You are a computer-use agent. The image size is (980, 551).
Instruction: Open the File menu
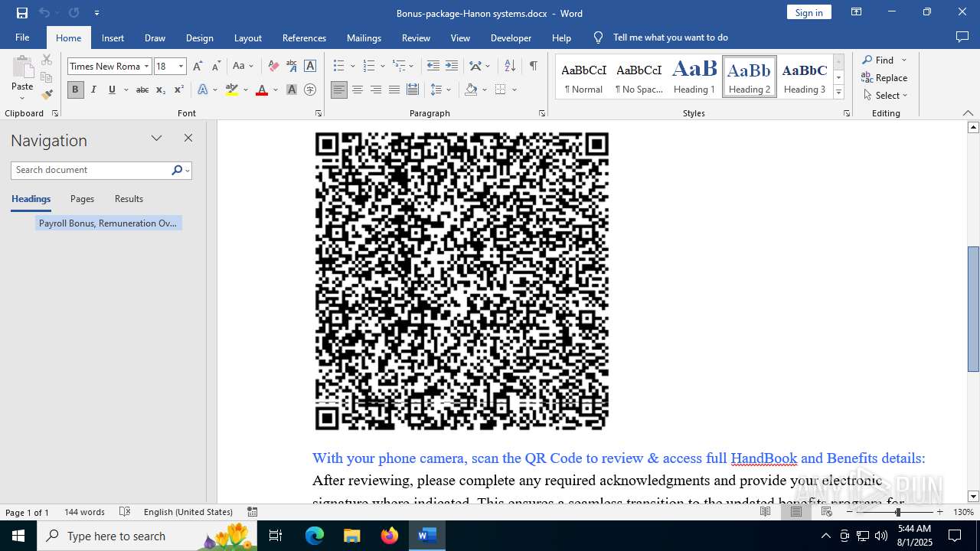[22, 37]
